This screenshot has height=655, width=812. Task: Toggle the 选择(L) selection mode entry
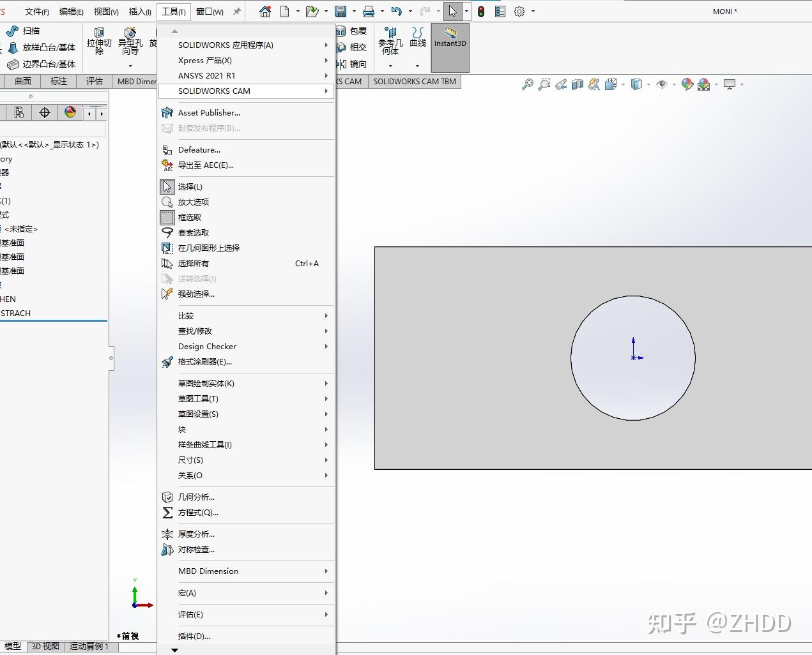pyautogui.click(x=246, y=187)
